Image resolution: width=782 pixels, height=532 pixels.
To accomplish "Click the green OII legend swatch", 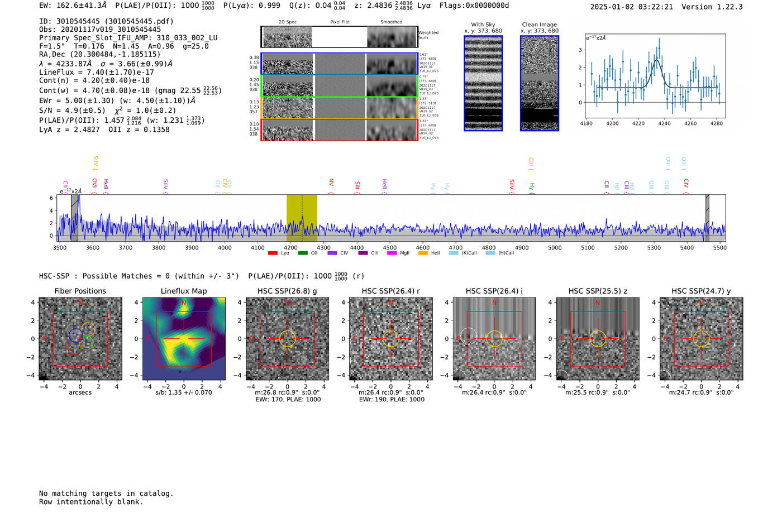I will pyautogui.click(x=303, y=253).
